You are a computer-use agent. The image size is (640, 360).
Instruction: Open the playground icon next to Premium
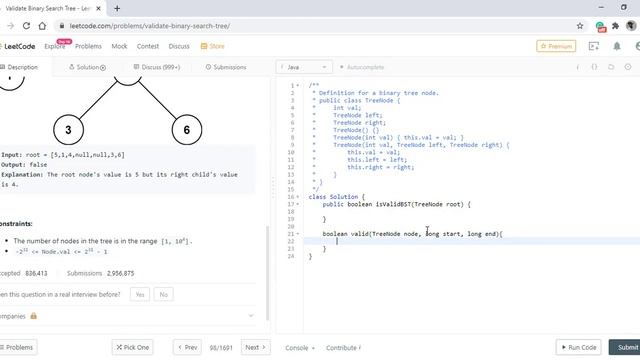tap(594, 46)
